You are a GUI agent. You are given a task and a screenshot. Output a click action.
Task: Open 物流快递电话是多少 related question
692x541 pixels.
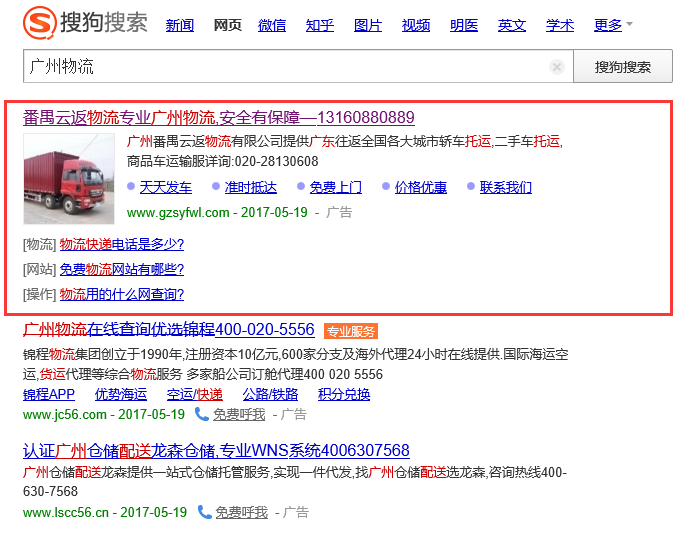click(121, 244)
